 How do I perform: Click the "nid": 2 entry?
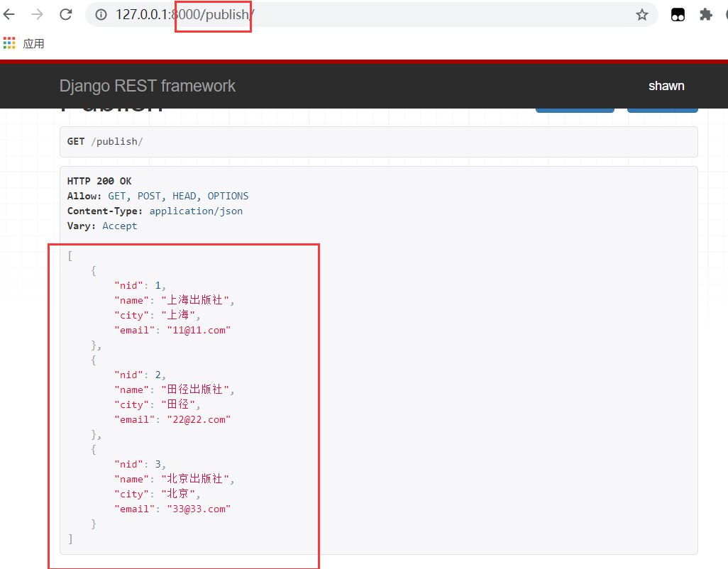(140, 375)
